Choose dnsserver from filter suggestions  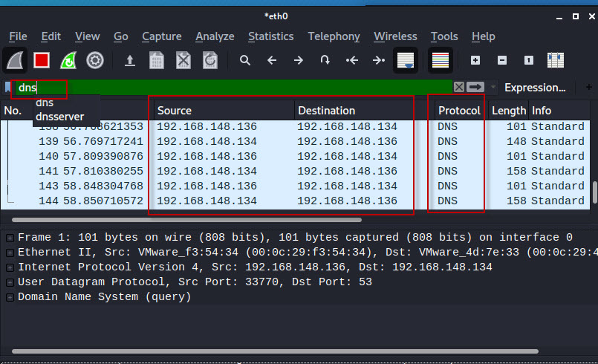(60, 117)
